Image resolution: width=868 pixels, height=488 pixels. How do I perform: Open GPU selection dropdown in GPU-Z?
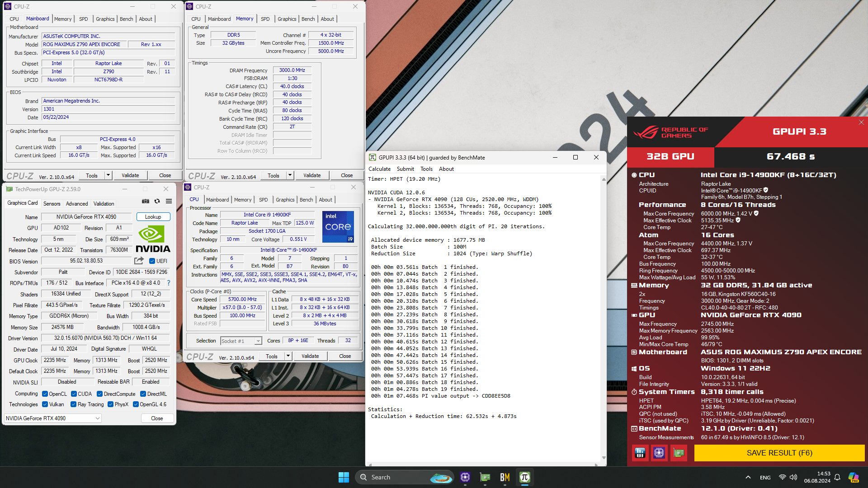click(52, 418)
